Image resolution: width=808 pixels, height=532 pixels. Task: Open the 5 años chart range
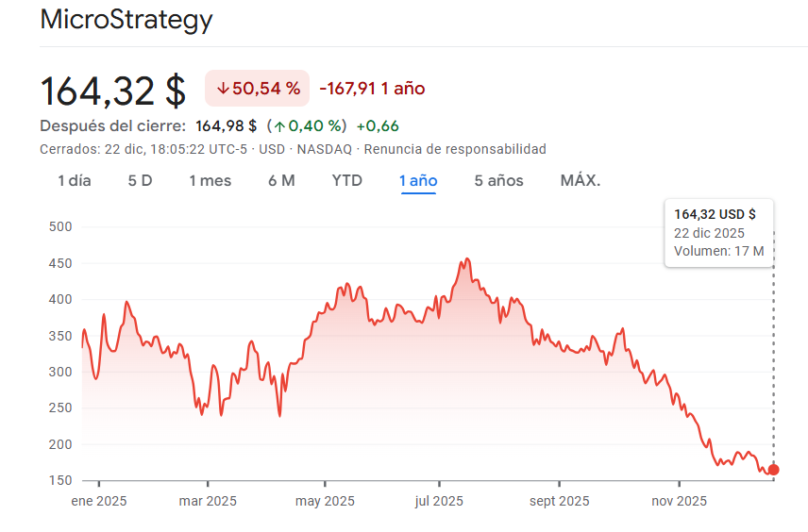(498, 180)
